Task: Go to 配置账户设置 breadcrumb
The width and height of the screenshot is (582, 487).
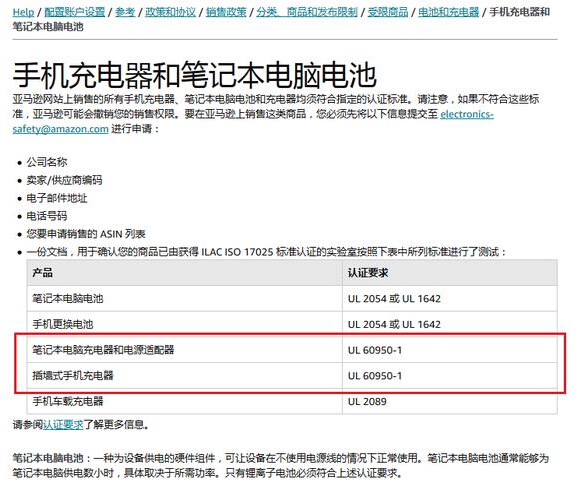Action: tap(75, 12)
